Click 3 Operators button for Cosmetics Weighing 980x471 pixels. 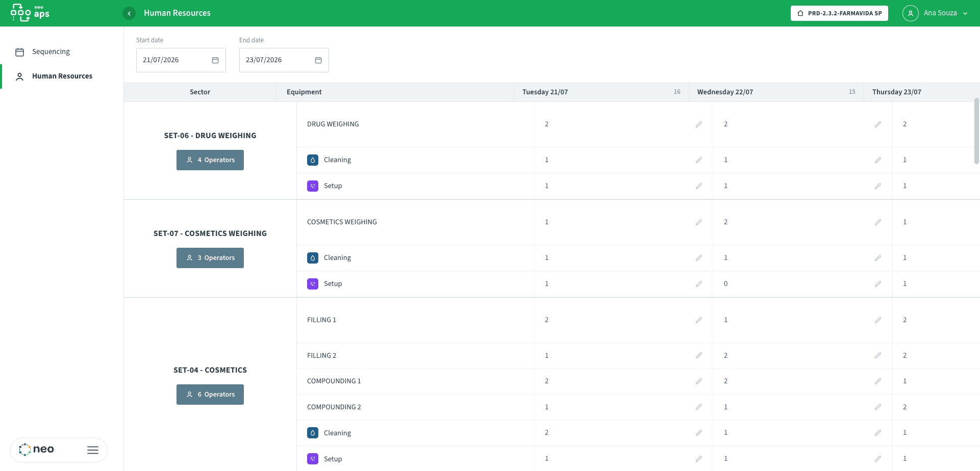(210, 258)
